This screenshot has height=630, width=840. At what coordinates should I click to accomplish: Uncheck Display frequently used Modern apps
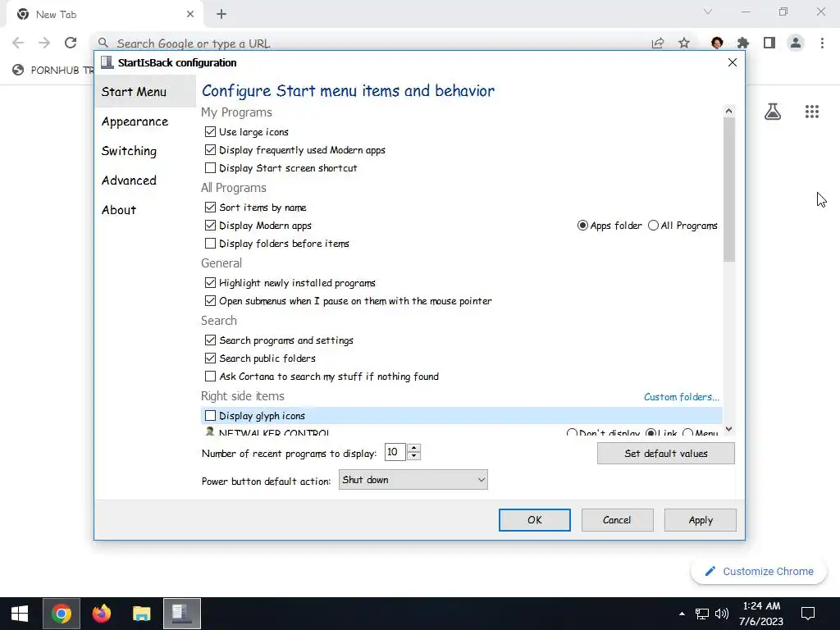pyautogui.click(x=211, y=150)
